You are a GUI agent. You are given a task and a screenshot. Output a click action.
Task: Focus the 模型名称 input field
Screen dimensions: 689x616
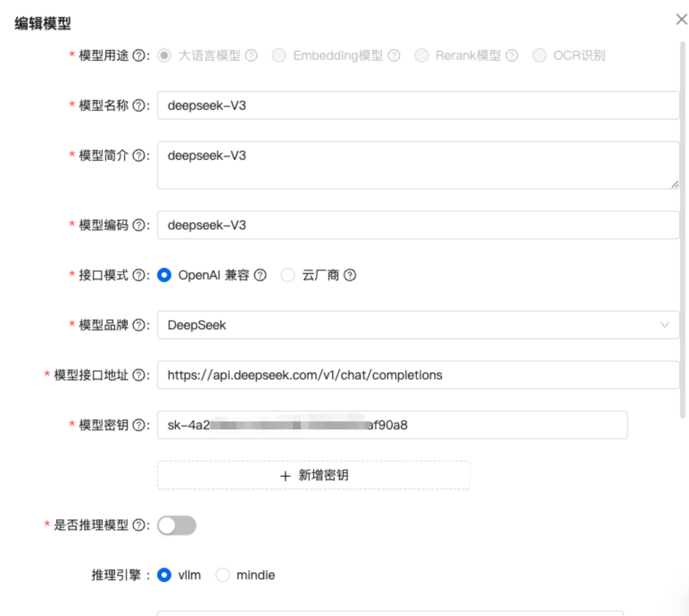click(x=418, y=105)
